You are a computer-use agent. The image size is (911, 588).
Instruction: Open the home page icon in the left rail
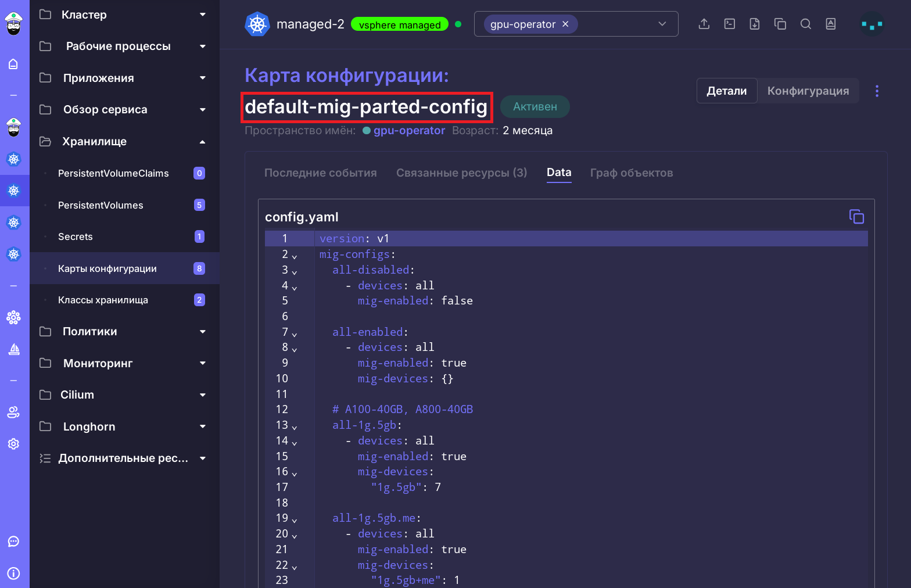click(x=13, y=64)
